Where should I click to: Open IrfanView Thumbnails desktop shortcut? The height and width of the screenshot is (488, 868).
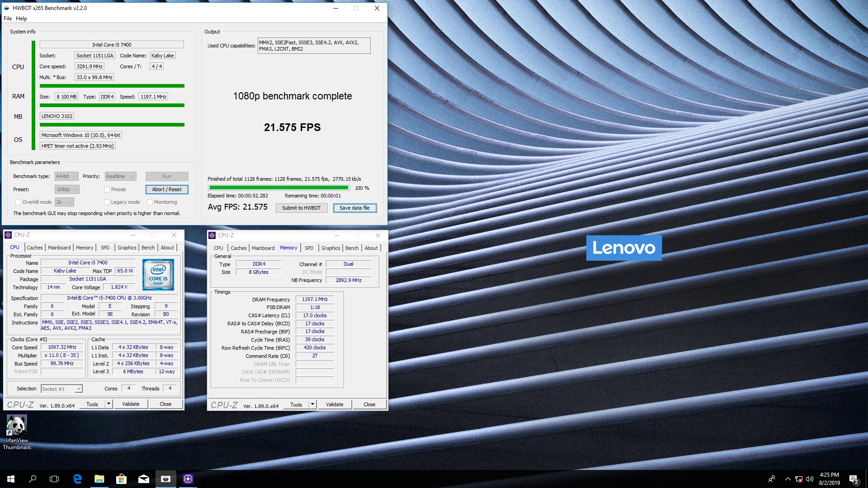coord(17,432)
